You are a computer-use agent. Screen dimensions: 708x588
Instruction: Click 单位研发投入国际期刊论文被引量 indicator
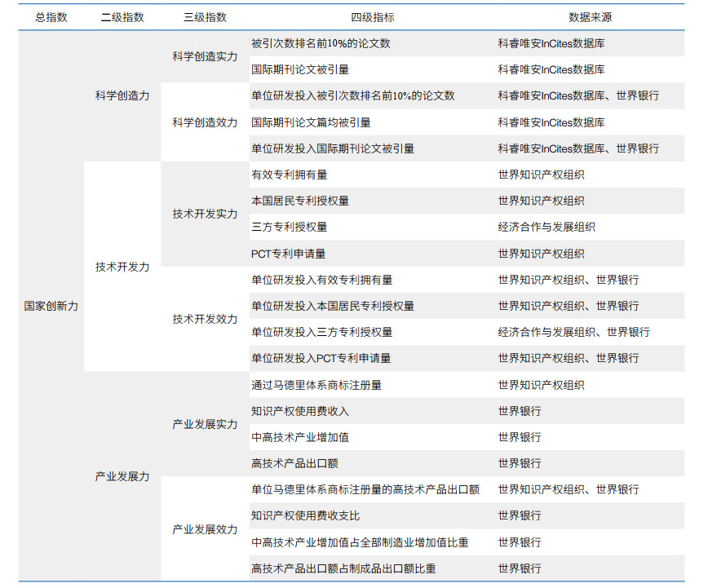coord(333,148)
